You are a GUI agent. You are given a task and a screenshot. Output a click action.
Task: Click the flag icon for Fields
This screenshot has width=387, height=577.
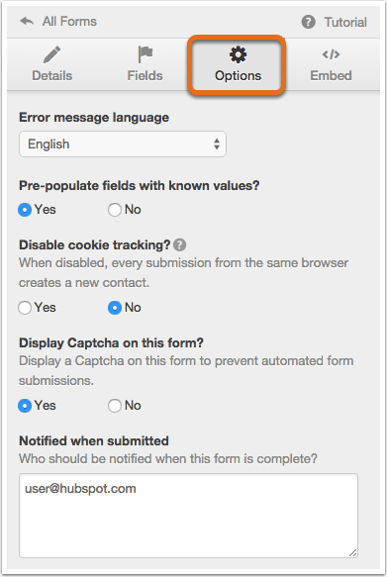point(145,54)
